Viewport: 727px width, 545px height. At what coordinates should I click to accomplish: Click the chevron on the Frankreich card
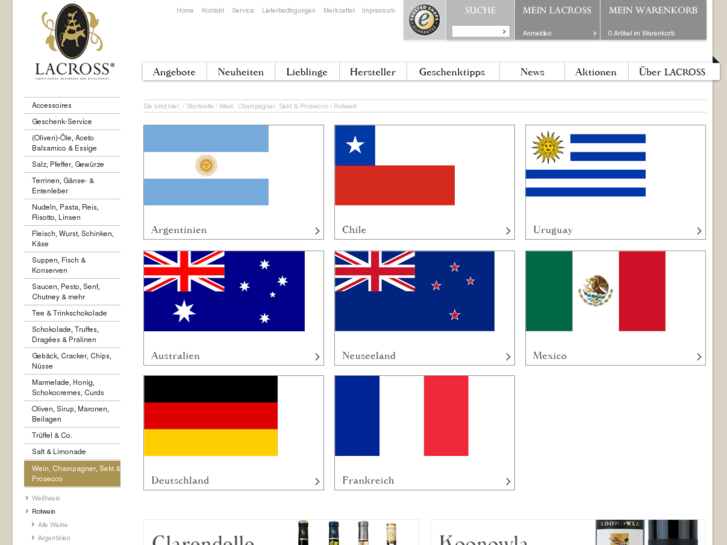[508, 481]
